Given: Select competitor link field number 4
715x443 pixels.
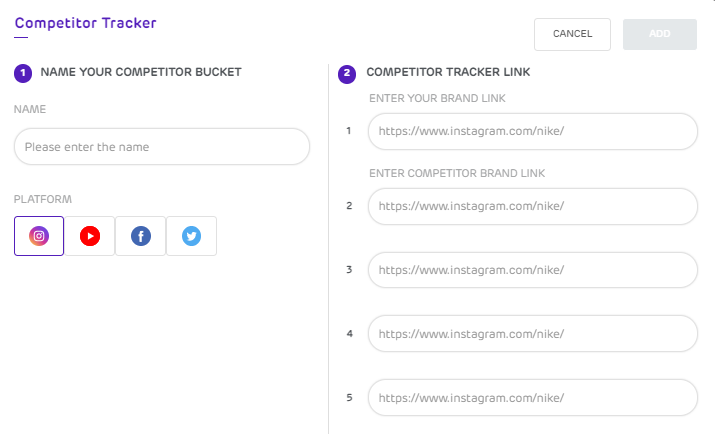Looking at the screenshot, I should (532, 334).
